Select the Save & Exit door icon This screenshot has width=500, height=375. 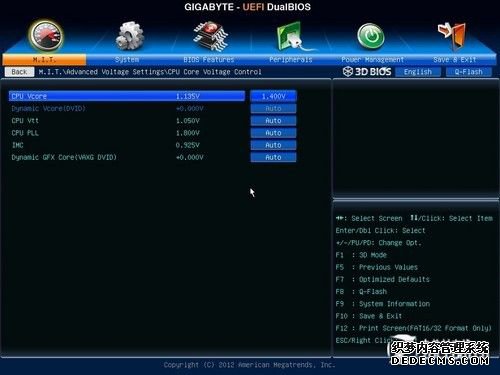(x=452, y=35)
